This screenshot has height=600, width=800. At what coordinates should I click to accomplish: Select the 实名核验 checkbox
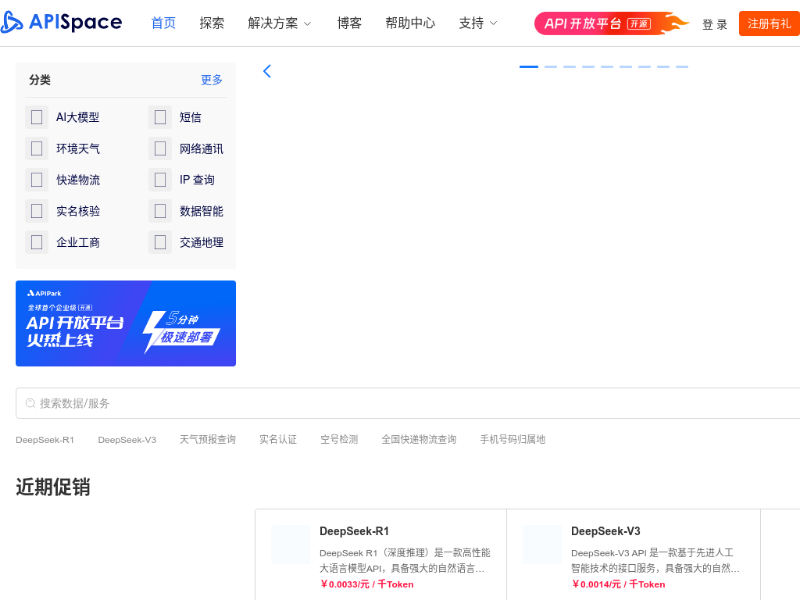click(x=37, y=211)
